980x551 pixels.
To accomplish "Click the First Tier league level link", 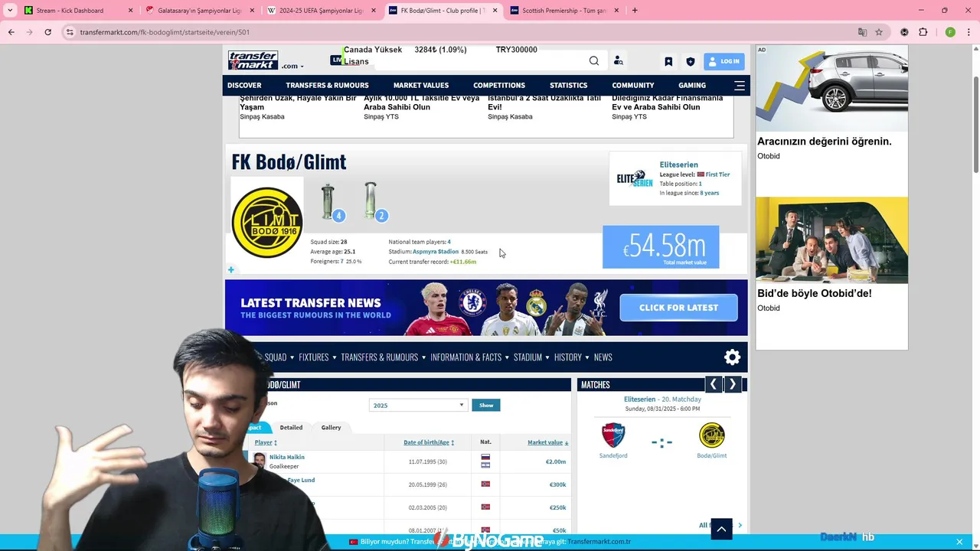I will pyautogui.click(x=717, y=174).
